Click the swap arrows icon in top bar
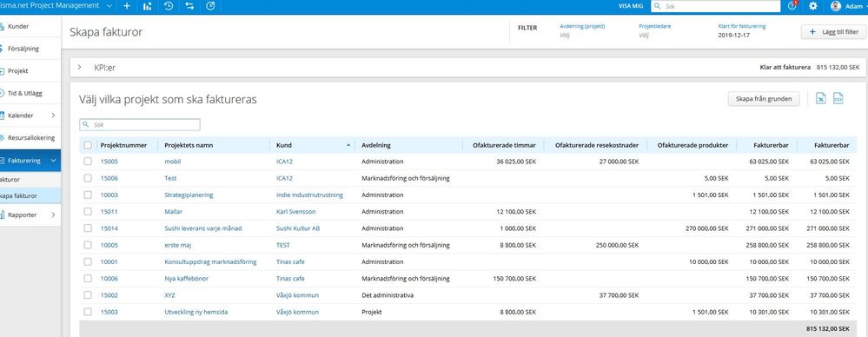Image resolution: width=868 pixels, height=337 pixels. [189, 6]
